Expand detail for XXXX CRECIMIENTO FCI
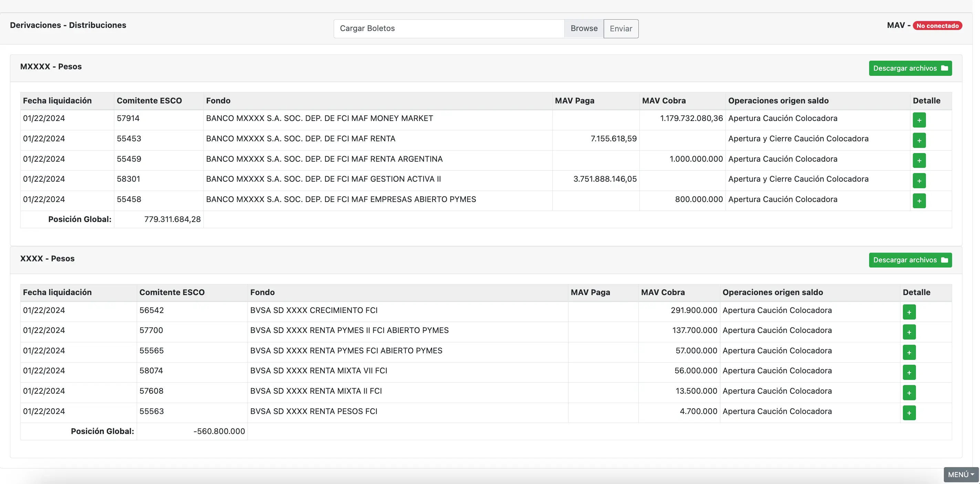 [909, 312]
